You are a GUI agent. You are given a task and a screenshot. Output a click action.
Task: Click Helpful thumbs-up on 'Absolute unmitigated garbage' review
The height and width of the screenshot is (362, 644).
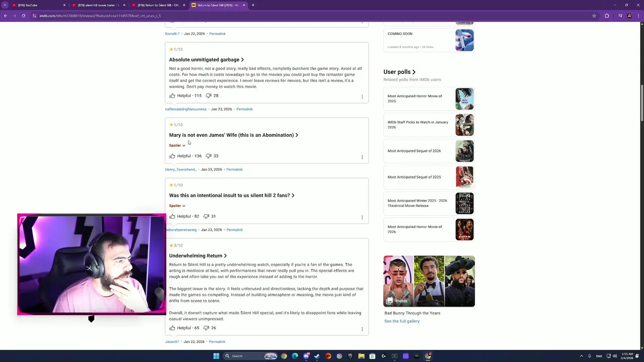(172, 96)
